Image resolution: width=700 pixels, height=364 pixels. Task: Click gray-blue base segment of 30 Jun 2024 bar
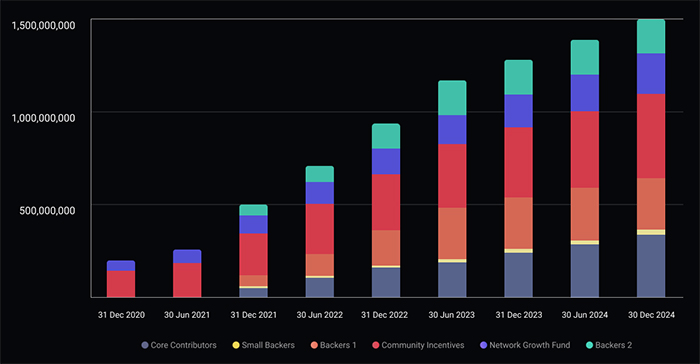(x=585, y=271)
